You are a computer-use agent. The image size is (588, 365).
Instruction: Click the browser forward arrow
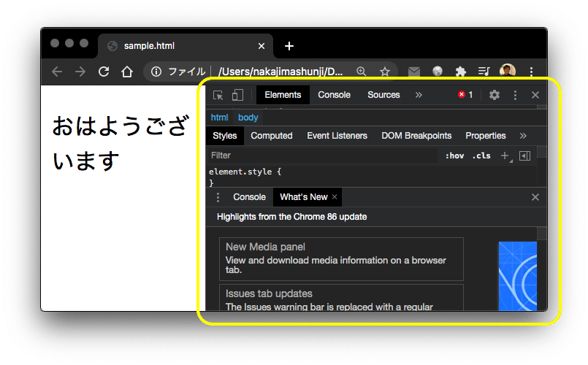pos(80,72)
